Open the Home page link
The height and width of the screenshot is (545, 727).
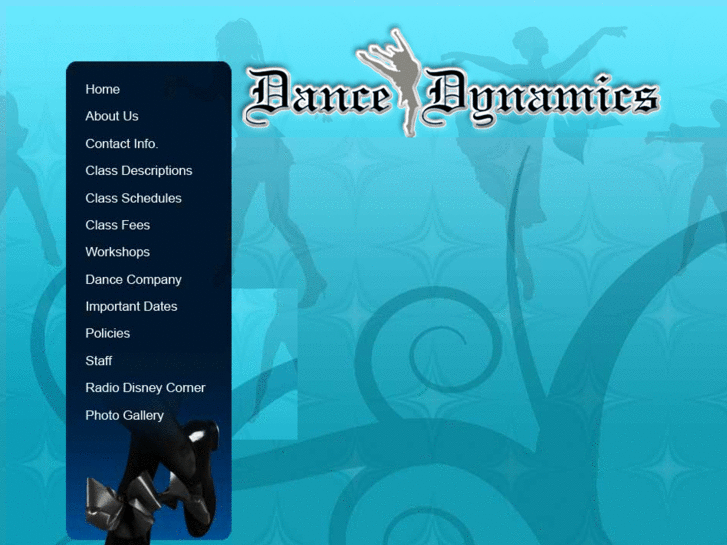(102, 89)
